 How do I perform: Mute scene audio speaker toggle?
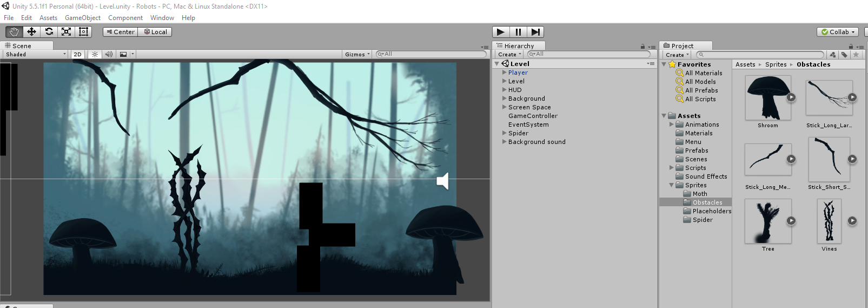[x=109, y=54]
